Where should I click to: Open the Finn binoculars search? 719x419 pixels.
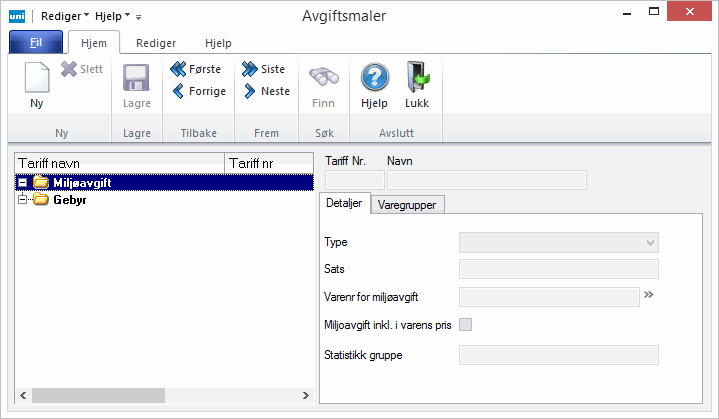(x=323, y=78)
